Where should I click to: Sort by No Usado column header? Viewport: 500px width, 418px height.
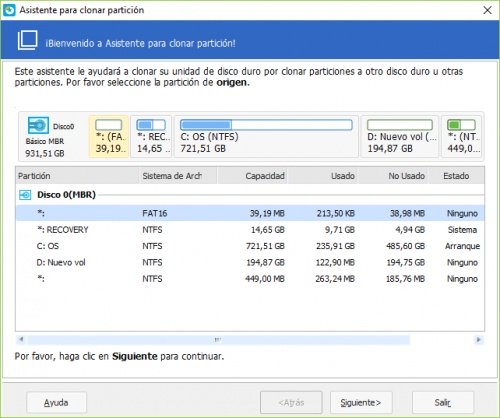(394, 176)
